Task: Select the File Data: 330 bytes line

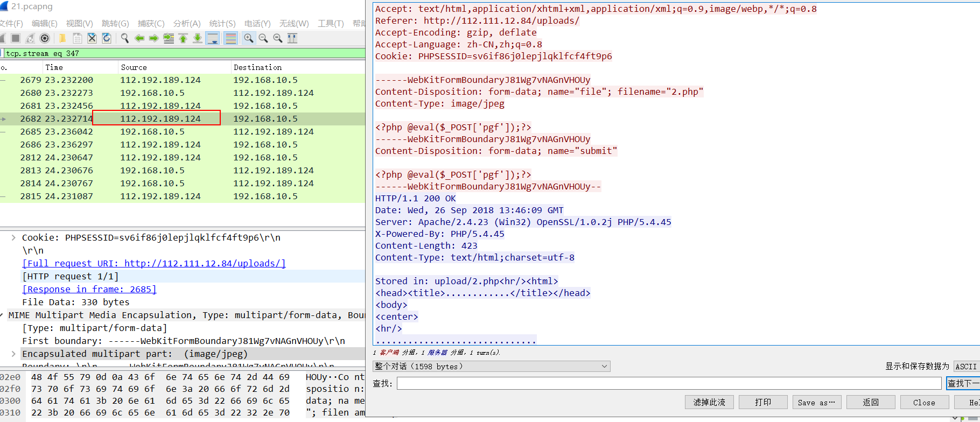Action: [x=76, y=302]
